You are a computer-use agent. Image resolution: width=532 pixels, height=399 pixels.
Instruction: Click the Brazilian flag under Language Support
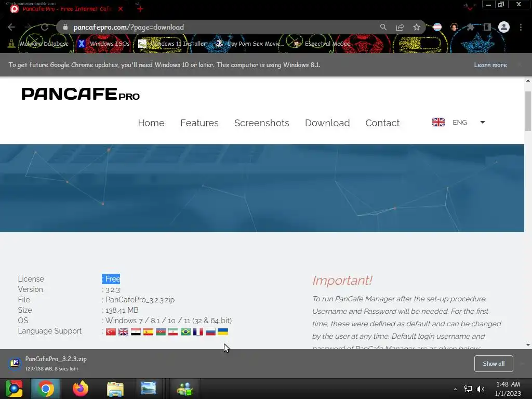pyautogui.click(x=185, y=331)
